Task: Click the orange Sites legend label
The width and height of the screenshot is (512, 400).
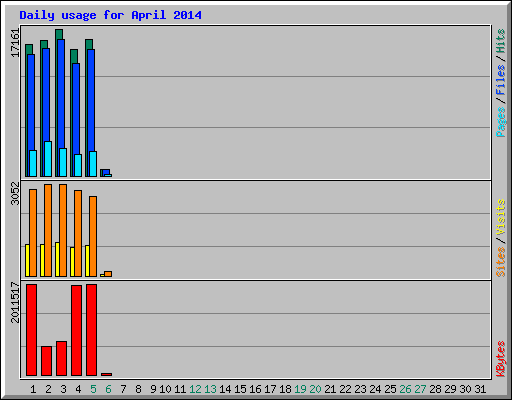Action: (501, 262)
